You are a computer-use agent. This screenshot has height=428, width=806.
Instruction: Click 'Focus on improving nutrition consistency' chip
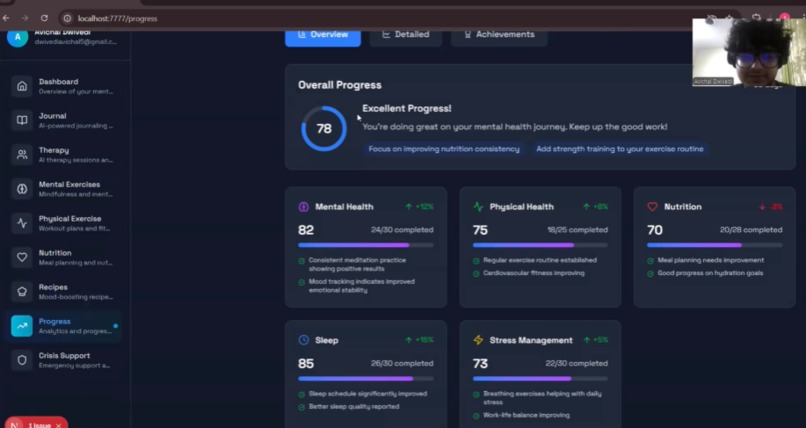[444, 149]
